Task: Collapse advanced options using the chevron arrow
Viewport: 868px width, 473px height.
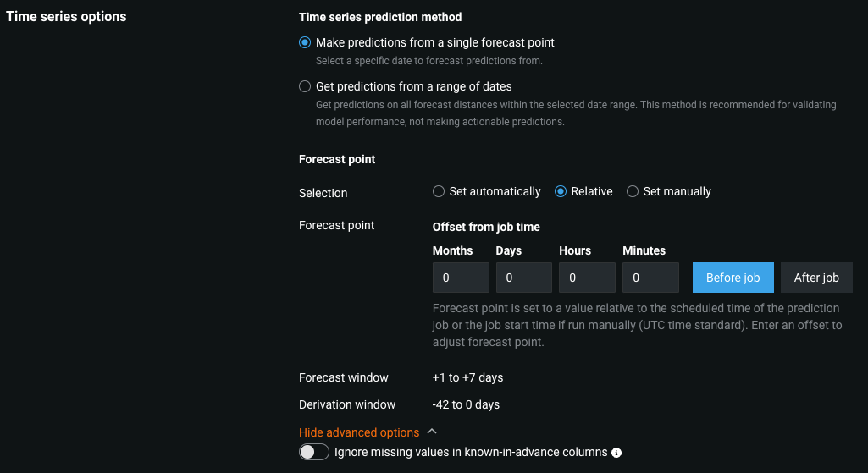Action: [432, 432]
